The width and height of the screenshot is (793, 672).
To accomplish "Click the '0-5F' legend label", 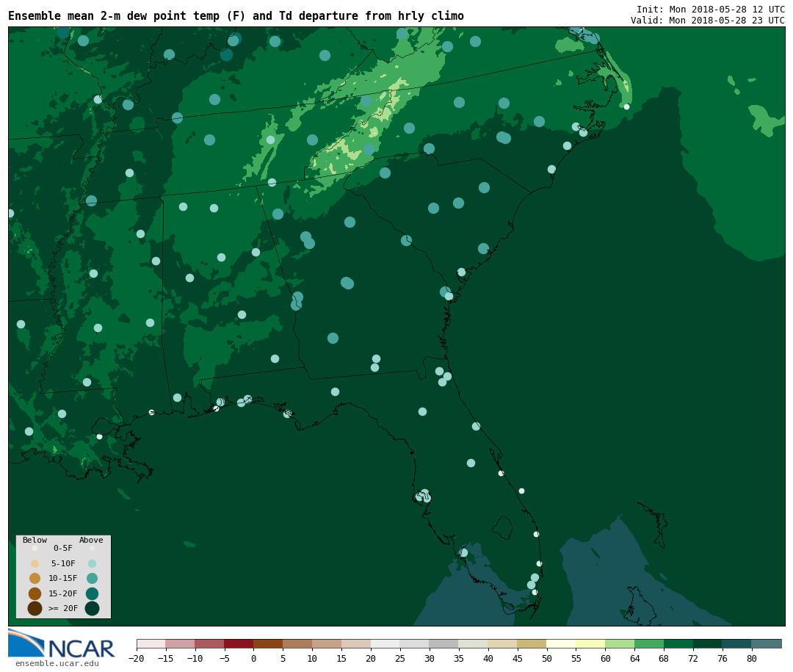I will [x=63, y=548].
